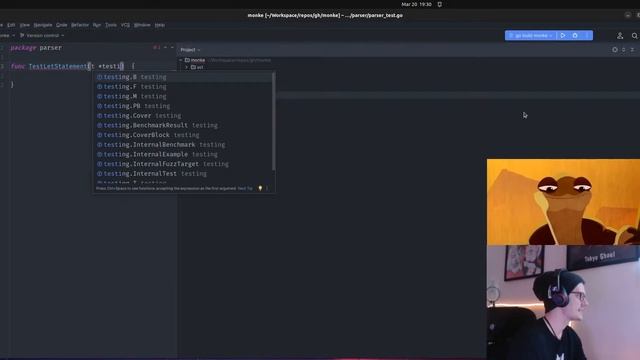Select the testing.M completion
The image size is (640, 360).
pos(183,96)
